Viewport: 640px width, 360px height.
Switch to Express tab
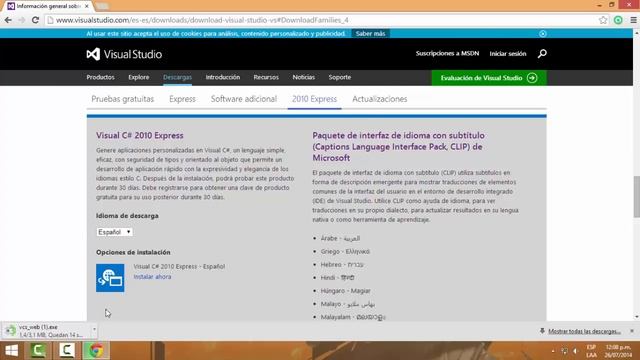(182, 99)
